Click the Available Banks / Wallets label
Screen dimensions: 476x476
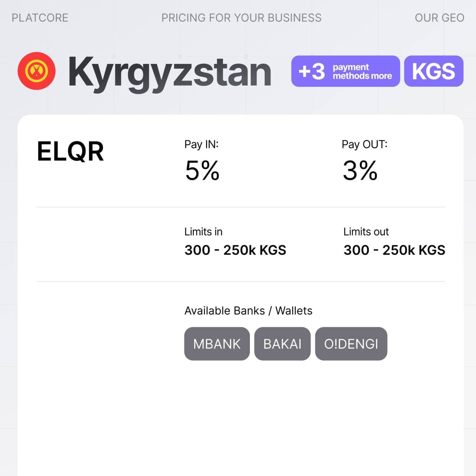pyautogui.click(x=248, y=311)
